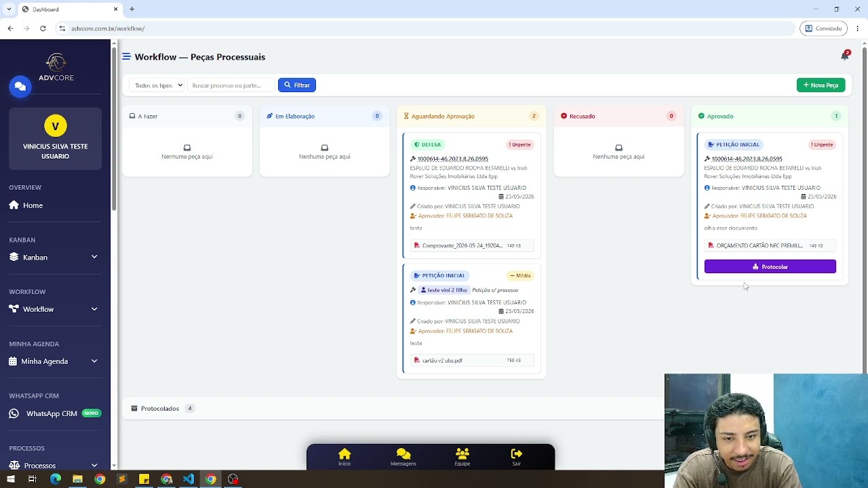
Task: Focus the 'Buscar processo ou parte' search field
Action: click(231, 85)
